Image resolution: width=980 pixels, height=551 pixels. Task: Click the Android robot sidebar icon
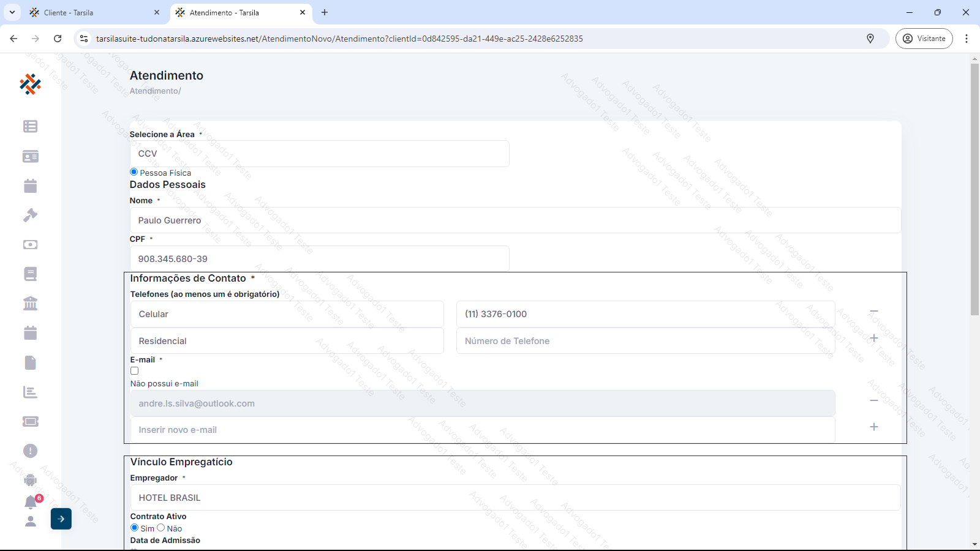tap(30, 480)
